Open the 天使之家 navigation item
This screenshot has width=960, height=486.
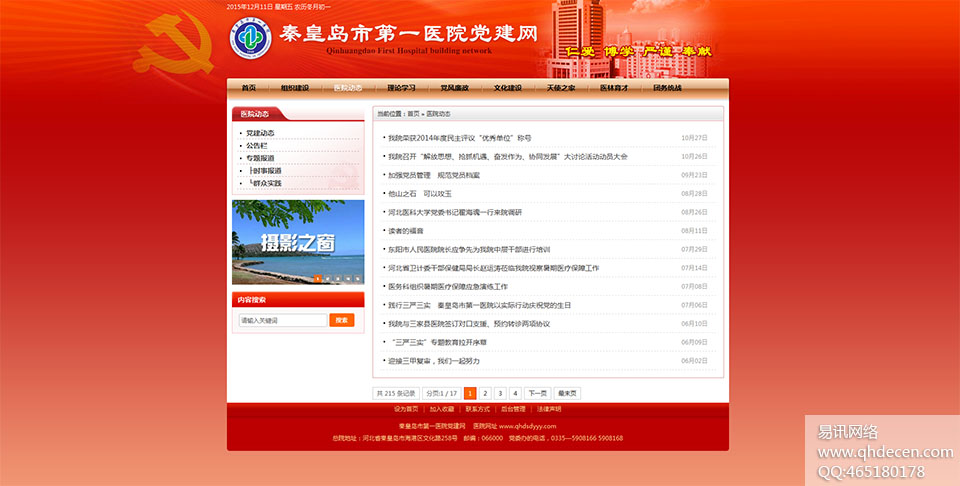[561, 88]
